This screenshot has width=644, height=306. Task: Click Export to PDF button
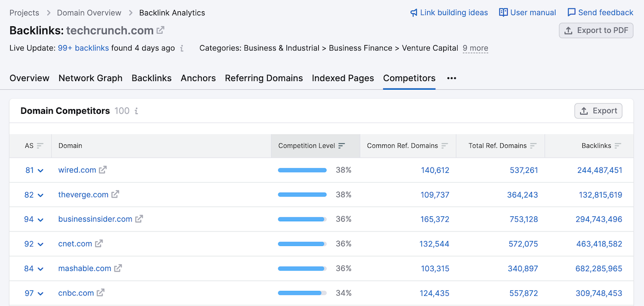(596, 31)
